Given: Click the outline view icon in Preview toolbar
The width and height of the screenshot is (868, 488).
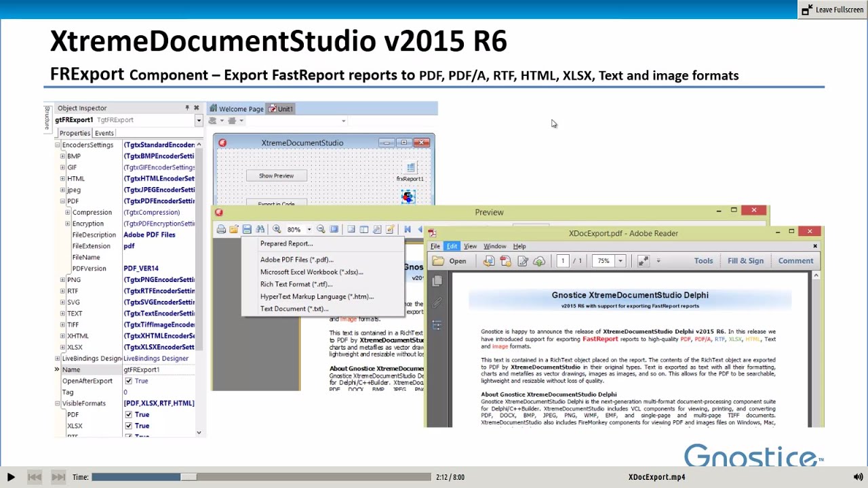Looking at the screenshot, I should pos(351,230).
